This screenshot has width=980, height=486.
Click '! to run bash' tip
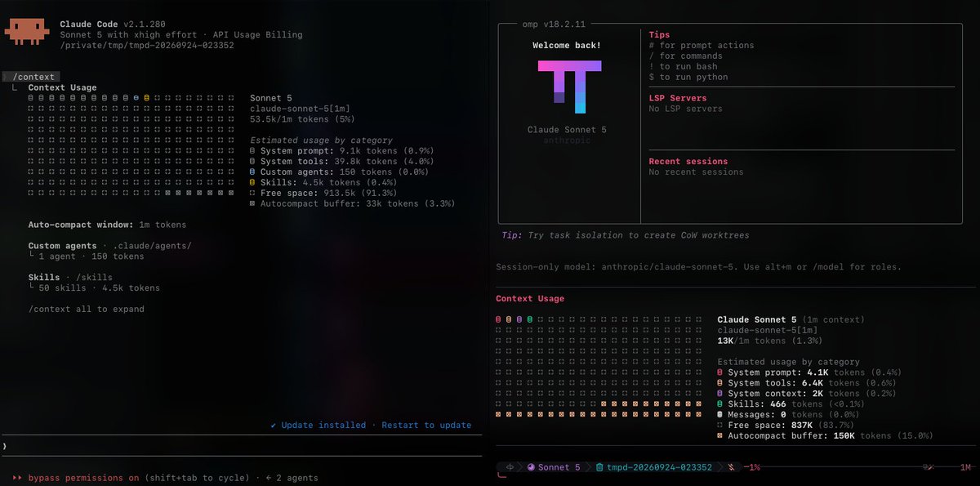(x=683, y=67)
